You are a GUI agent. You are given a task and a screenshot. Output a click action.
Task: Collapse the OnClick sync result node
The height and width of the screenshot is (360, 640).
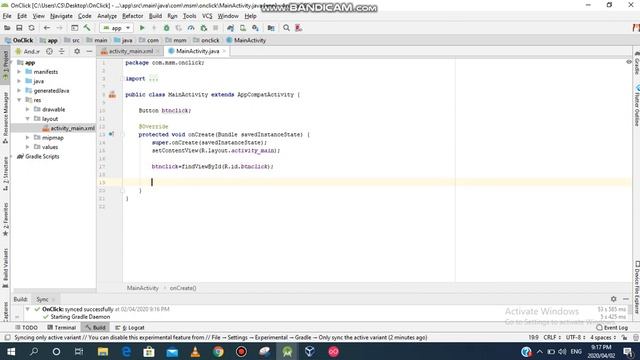tap(27, 309)
